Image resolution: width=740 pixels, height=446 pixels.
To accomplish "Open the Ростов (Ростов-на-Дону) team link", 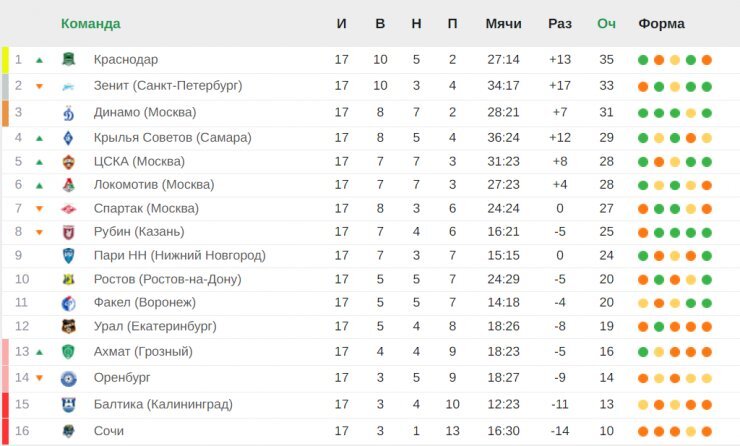I will click(x=168, y=279).
